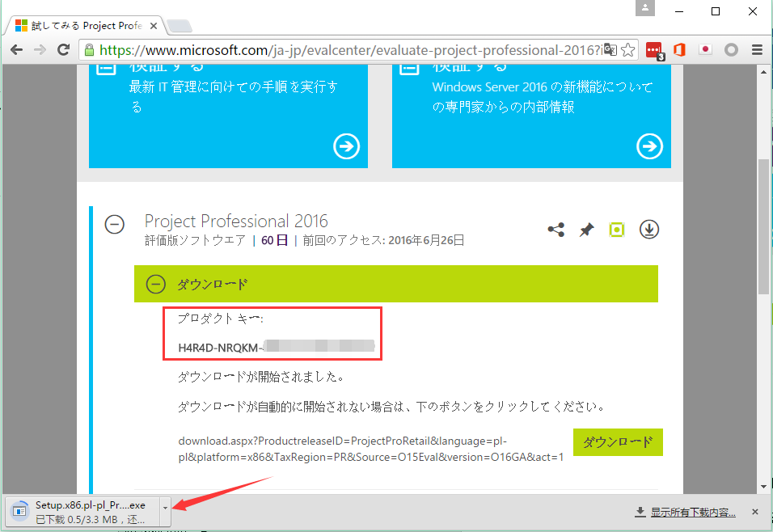The image size is (773, 532).
Task: Click the green square target icon
Action: (x=617, y=230)
